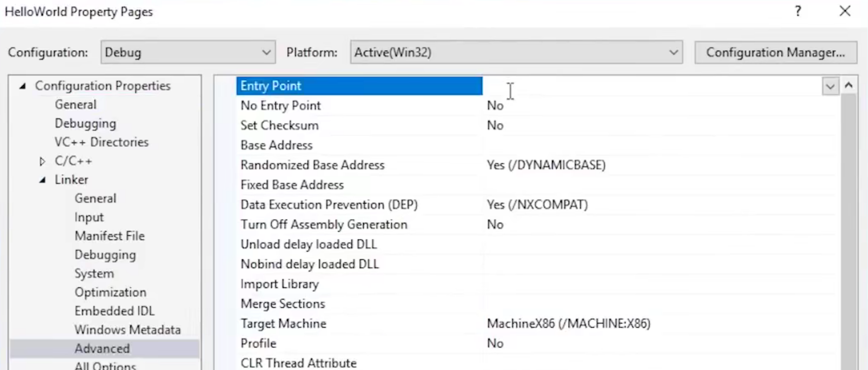Open the Entry Point value dropdown arrow
The image size is (868, 370).
pyautogui.click(x=830, y=86)
